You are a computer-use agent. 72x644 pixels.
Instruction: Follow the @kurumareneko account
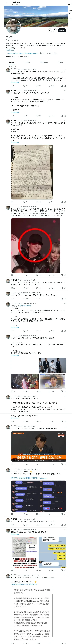pyautogui.click(x=62, y=30)
